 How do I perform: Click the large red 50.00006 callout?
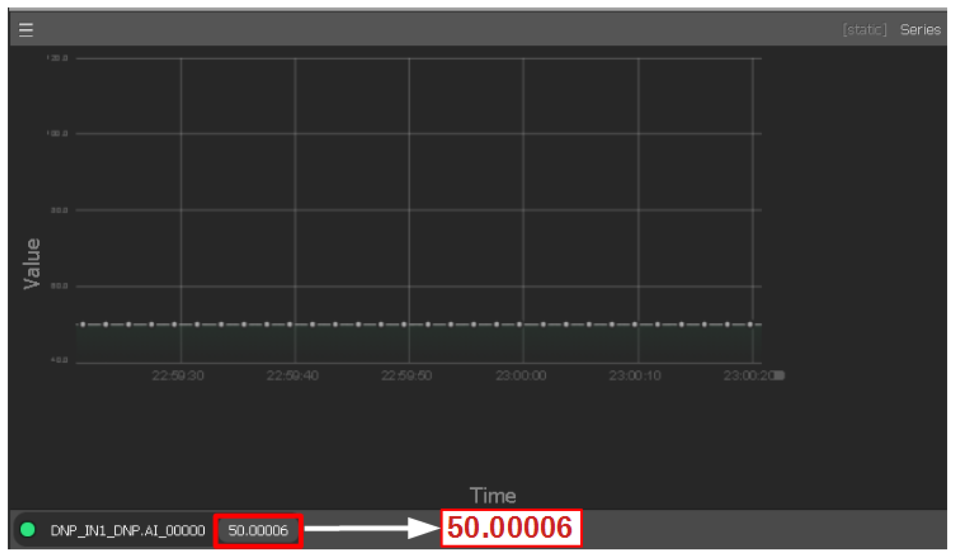[x=511, y=528]
